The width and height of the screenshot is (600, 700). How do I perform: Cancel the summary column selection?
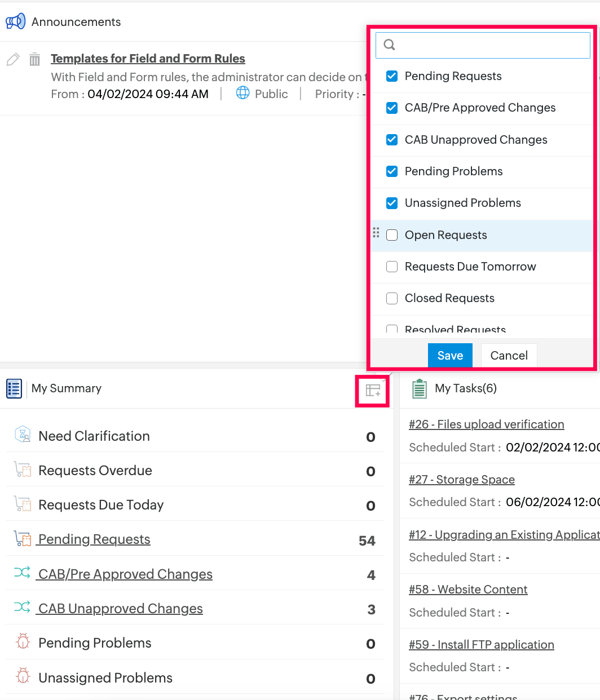[509, 356]
